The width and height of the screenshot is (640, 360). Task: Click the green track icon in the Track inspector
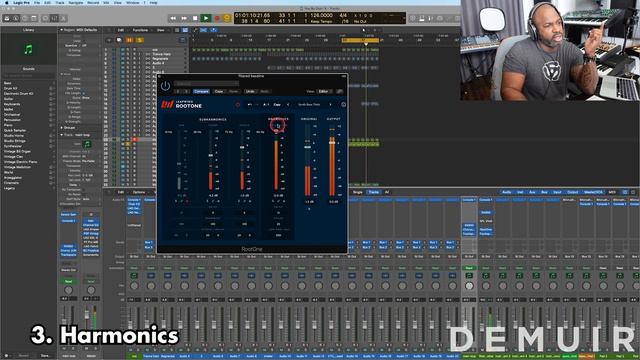87,144
